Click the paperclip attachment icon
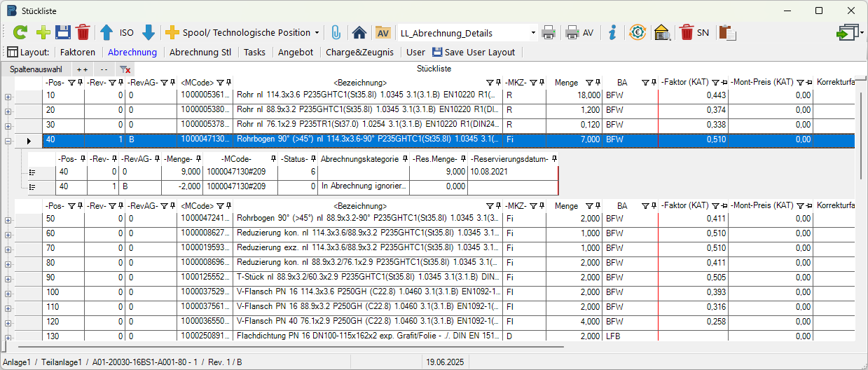The height and width of the screenshot is (370, 868). 336,32
